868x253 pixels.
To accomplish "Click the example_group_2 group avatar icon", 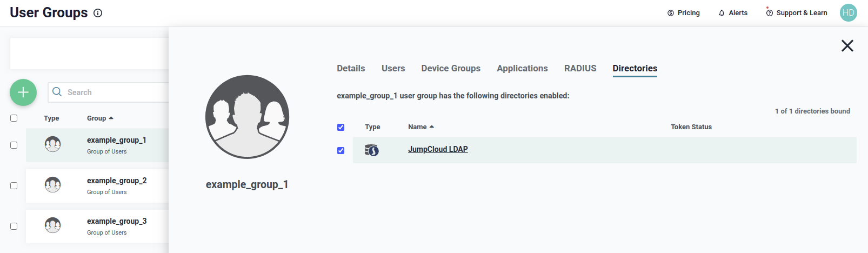I will click(52, 185).
